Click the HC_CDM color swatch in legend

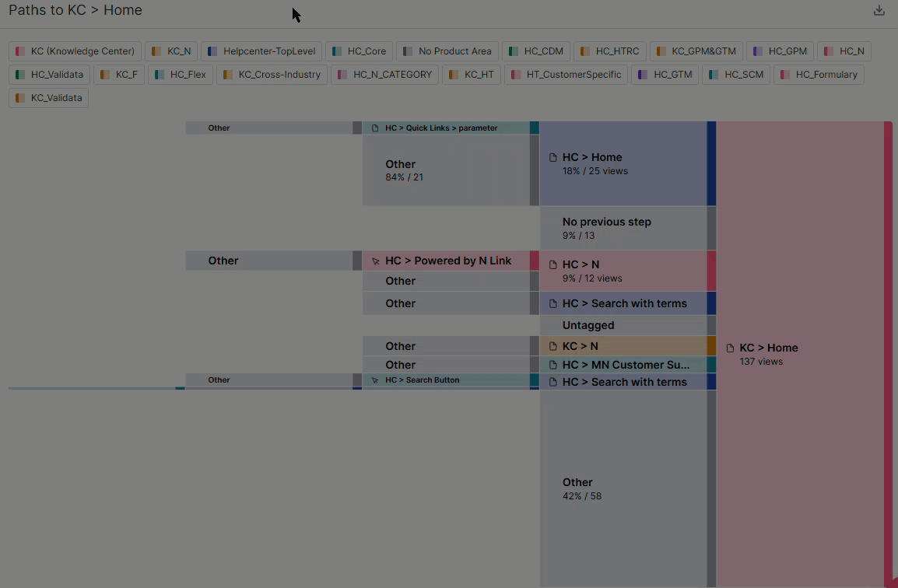(514, 51)
